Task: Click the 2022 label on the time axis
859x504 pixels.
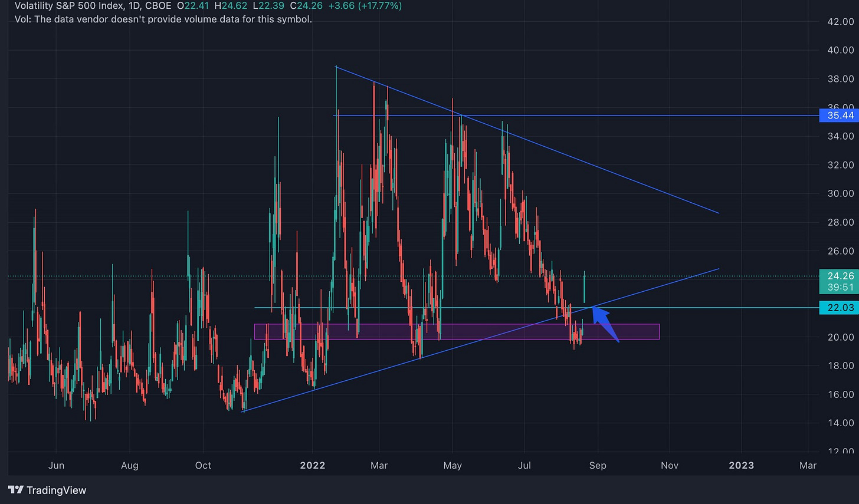Action: click(x=313, y=466)
